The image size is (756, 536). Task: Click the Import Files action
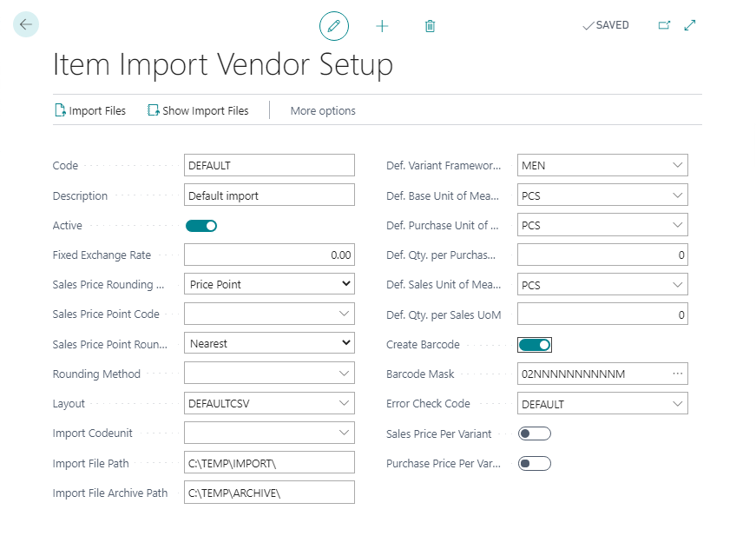89,110
